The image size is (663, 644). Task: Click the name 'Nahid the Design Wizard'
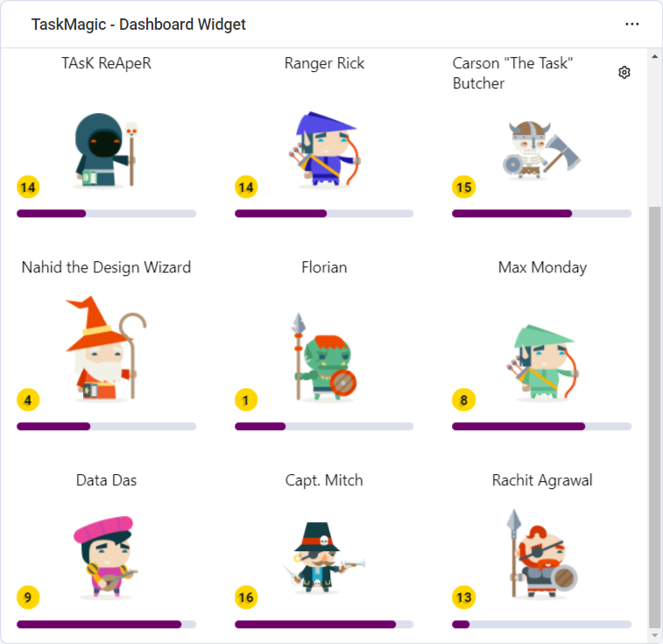click(106, 267)
